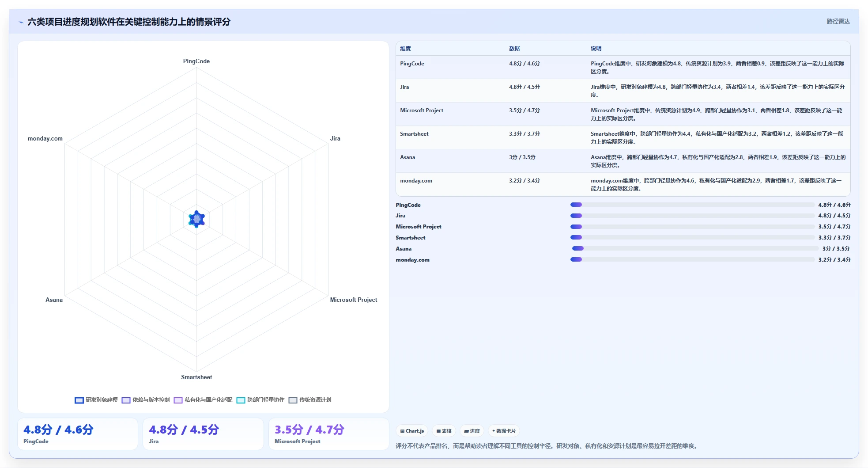Click the 说明 column header
868x468 pixels.
point(596,49)
